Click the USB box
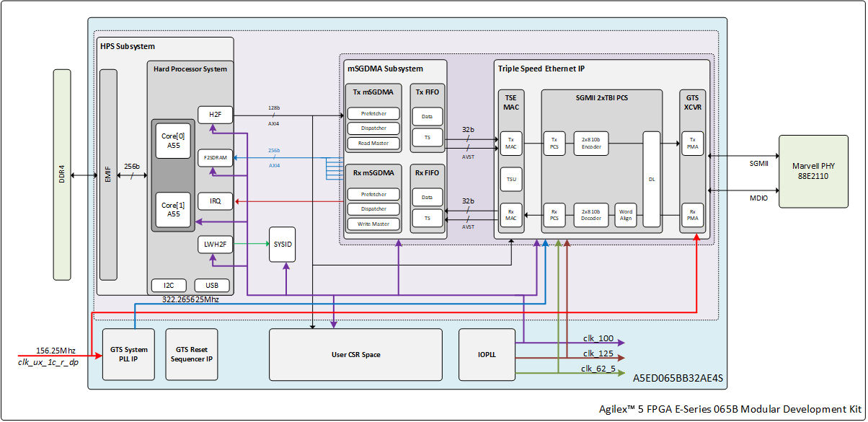The image size is (868, 422). click(212, 284)
